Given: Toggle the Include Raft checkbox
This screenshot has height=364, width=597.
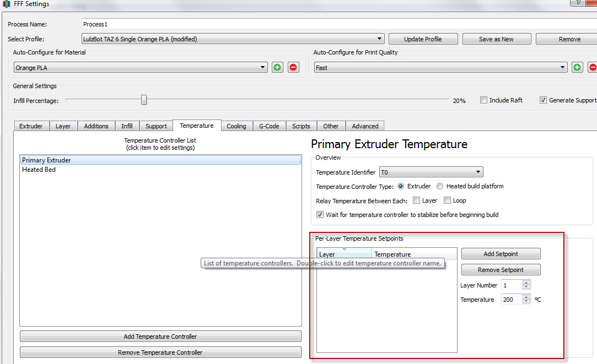Looking at the screenshot, I should point(483,100).
